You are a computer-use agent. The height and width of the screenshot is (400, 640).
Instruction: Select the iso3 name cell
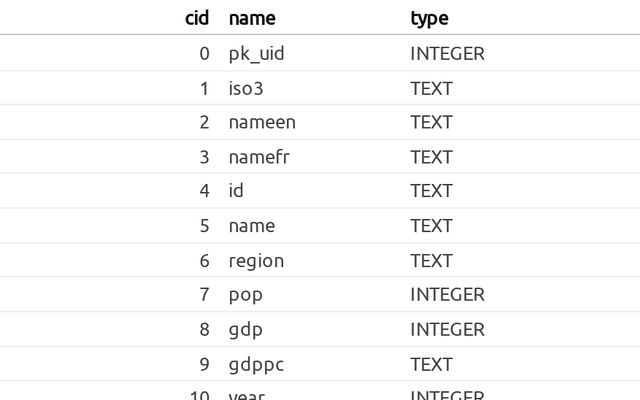(x=245, y=88)
